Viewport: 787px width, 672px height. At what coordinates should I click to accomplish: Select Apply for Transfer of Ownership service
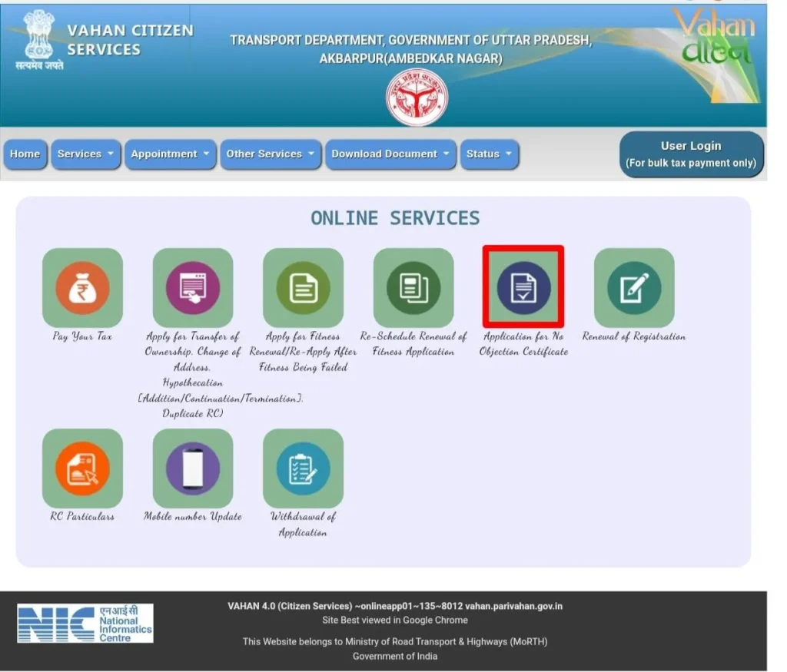pos(193,288)
